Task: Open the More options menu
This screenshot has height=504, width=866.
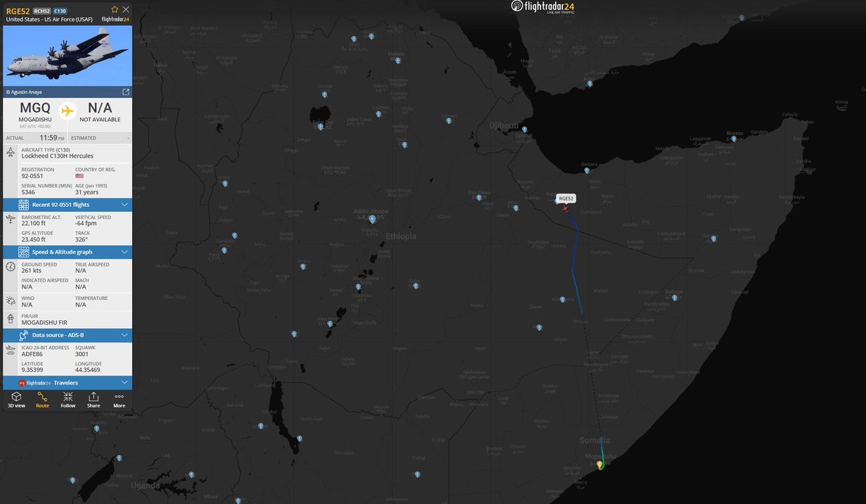Action: 119,400
